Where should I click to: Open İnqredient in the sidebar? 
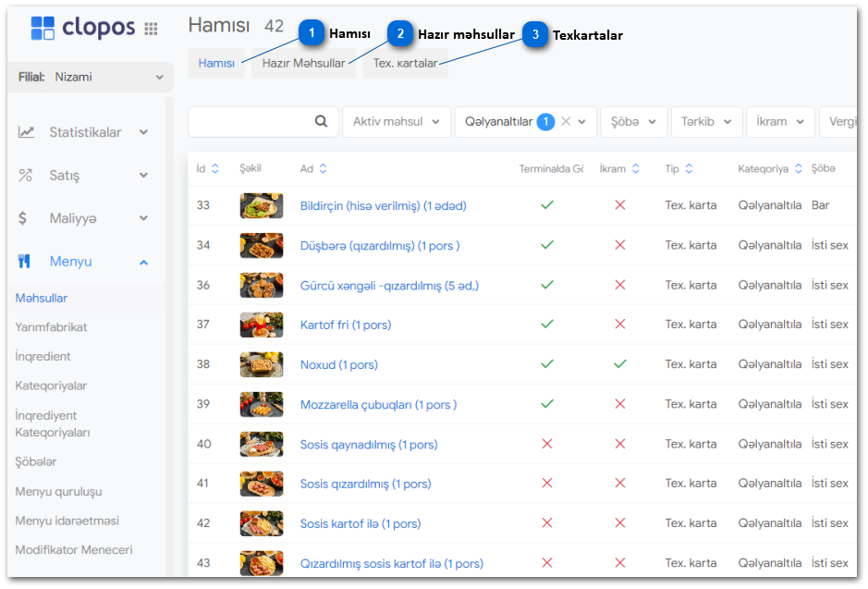coord(43,357)
